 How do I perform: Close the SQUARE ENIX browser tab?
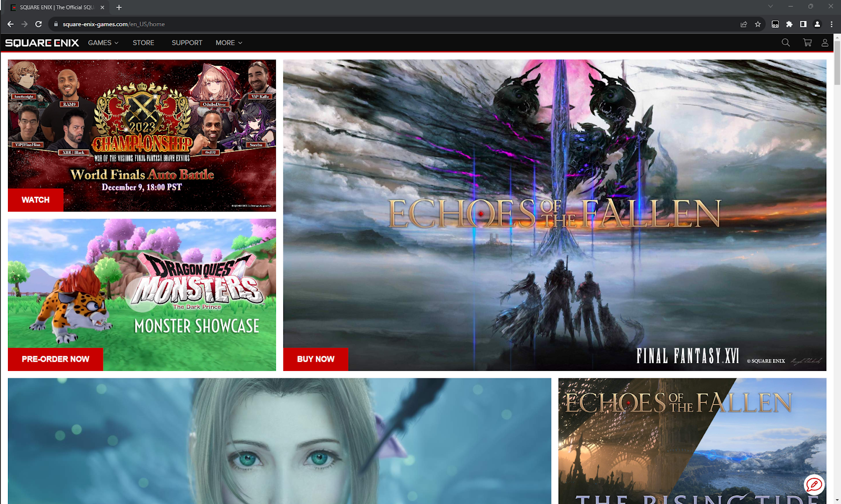point(102,7)
